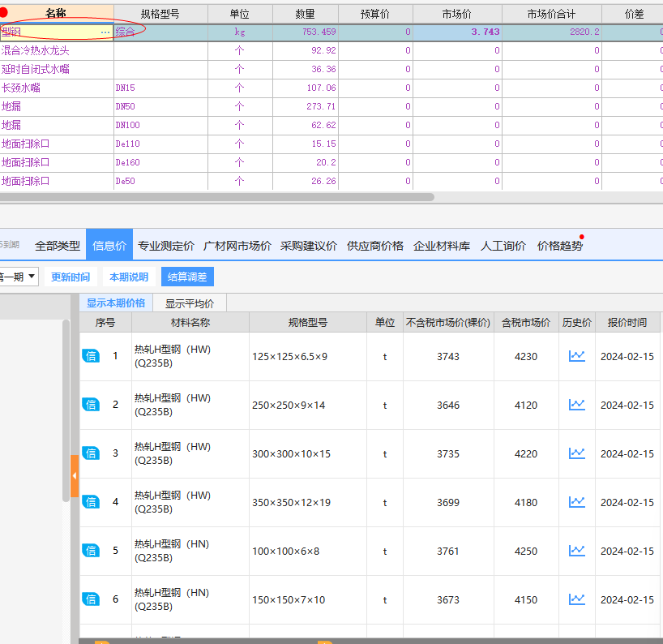
Task: Switch to the 全部类型 tab
Action: pos(58,246)
